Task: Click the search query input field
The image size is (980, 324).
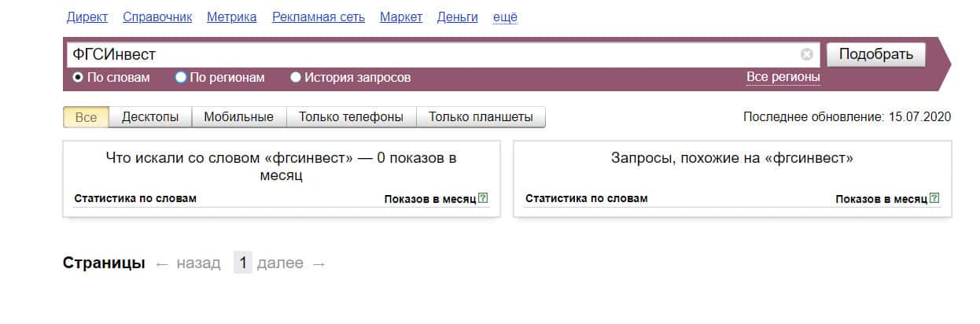Action: tap(433, 54)
